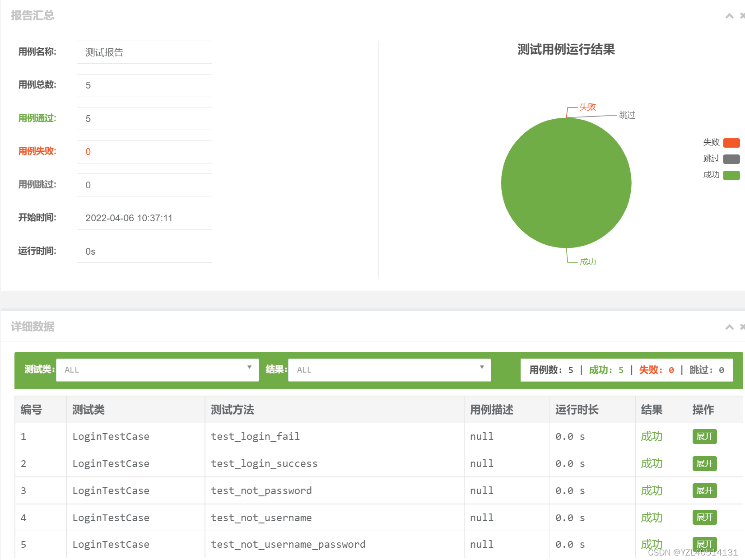Click the 跳过: 0 summary count
The height and width of the screenshot is (560, 745).
coord(707,370)
